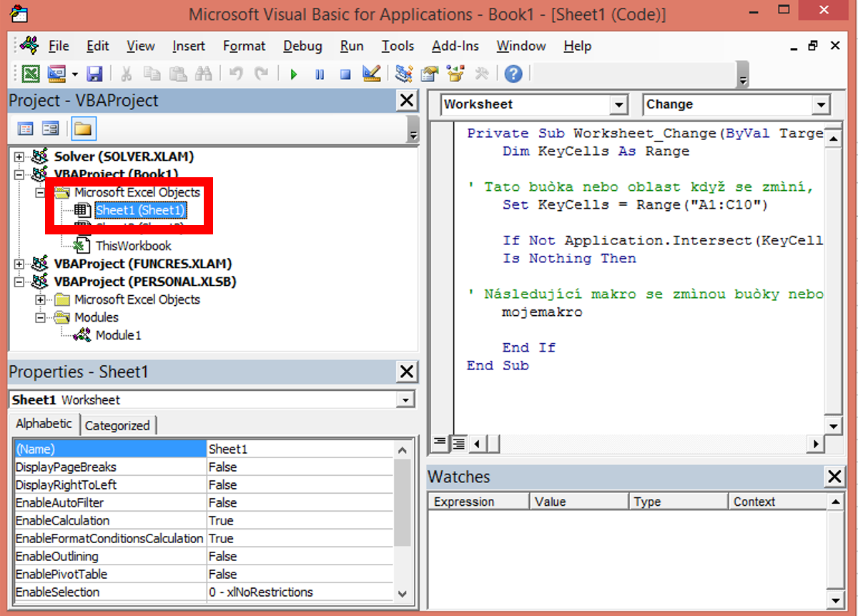Viewport: 858px width, 616px height.
Task: Click View Code icon in Project panel
Action: tap(26, 129)
